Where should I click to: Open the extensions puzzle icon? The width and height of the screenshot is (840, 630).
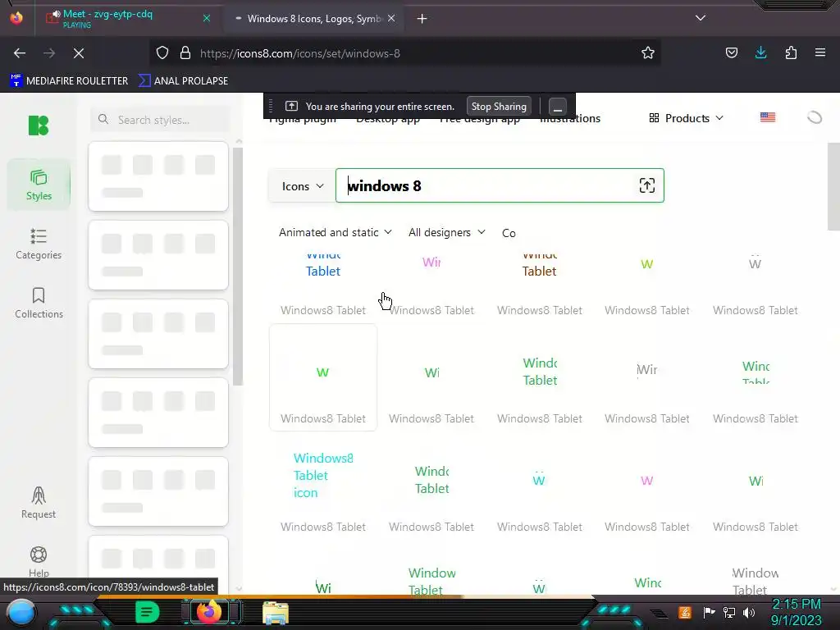[x=791, y=52]
